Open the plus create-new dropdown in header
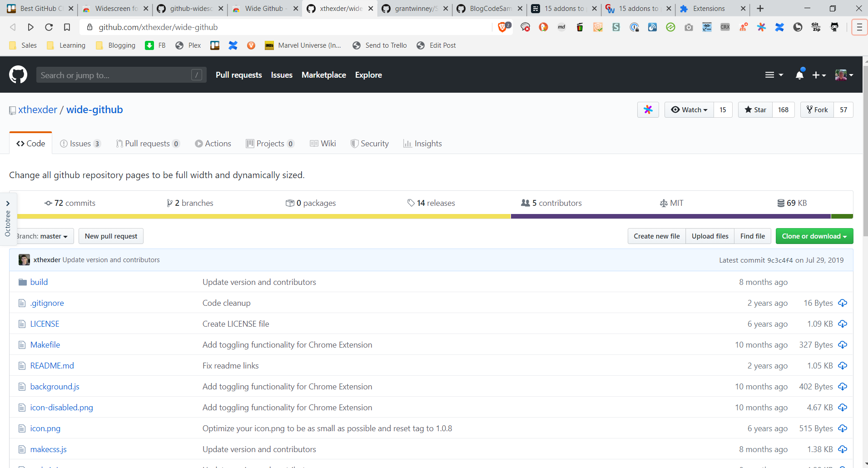 click(x=818, y=75)
